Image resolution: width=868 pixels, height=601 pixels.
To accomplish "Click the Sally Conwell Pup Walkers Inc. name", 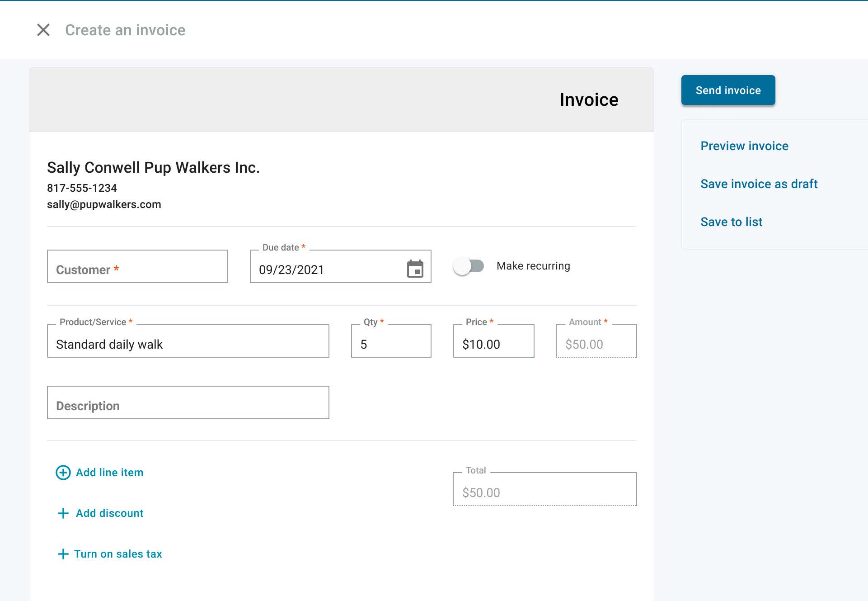I will tap(153, 167).
